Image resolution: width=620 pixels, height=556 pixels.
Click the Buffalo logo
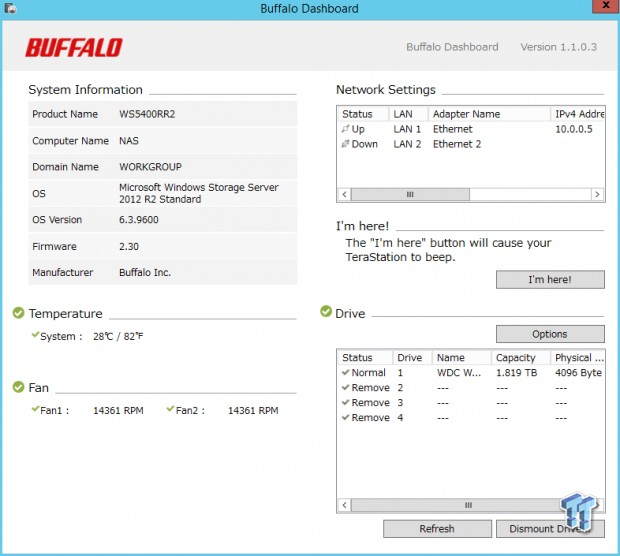[74, 48]
